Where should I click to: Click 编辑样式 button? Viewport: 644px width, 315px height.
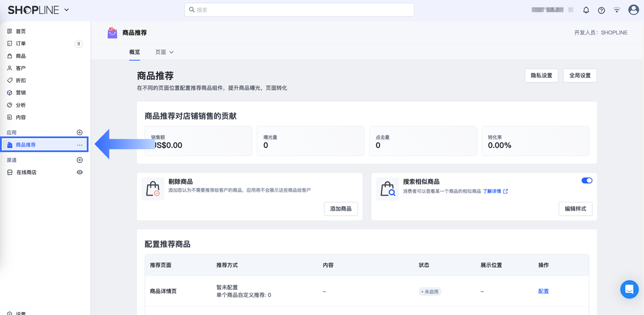(575, 209)
